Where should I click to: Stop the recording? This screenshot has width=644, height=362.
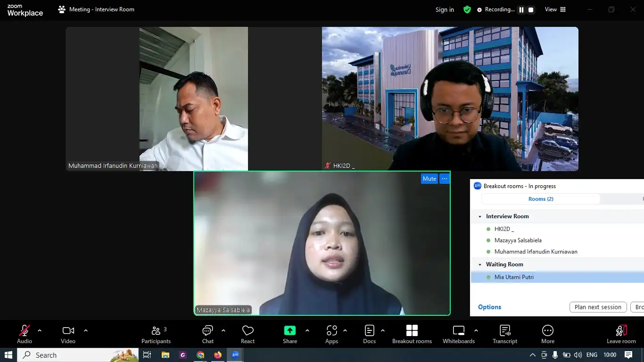(x=531, y=10)
